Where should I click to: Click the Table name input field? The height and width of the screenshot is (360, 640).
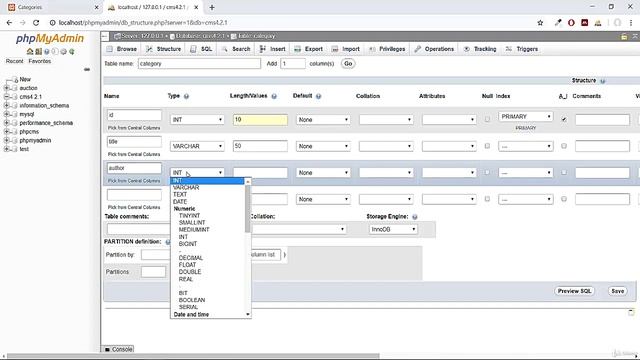coord(199,64)
